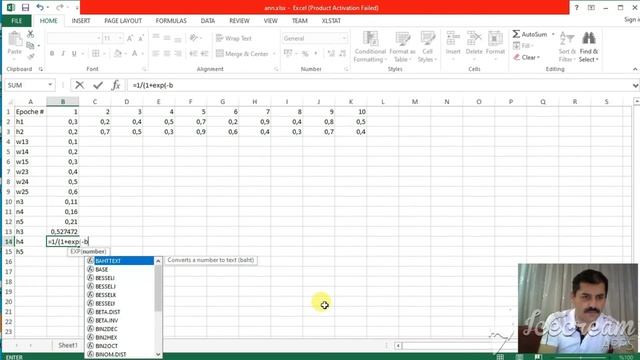
Task: Open Font dialog launcher
Action: [144, 69]
